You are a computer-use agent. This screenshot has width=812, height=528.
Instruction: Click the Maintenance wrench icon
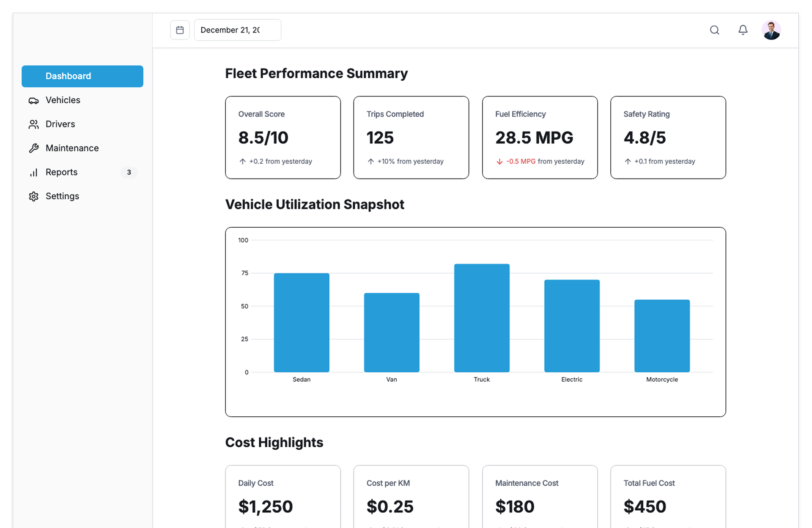pyautogui.click(x=33, y=148)
